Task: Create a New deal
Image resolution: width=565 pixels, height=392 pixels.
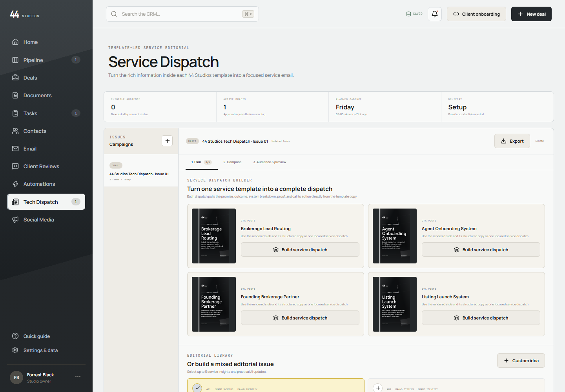Action: 531,14
